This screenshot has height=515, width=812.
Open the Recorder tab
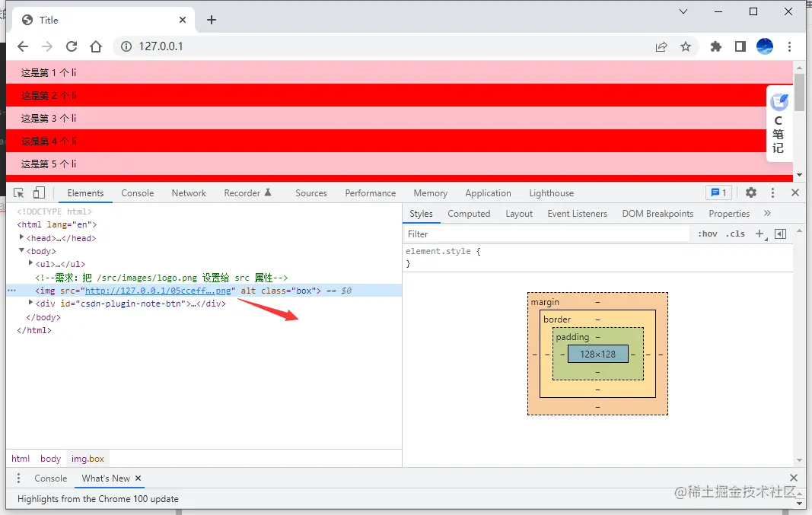pos(247,193)
